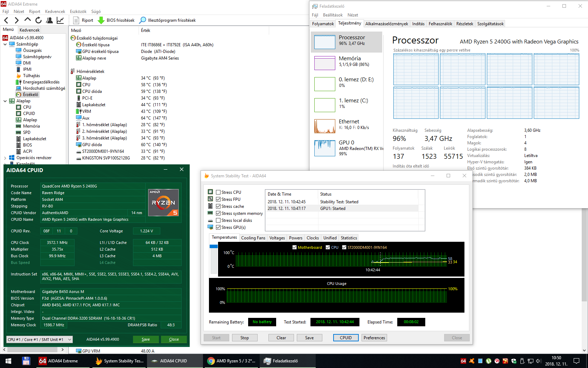This screenshot has width=588, height=368.
Task: Open the Részletek tab in Task Manager
Action: pyautogui.click(x=464, y=24)
